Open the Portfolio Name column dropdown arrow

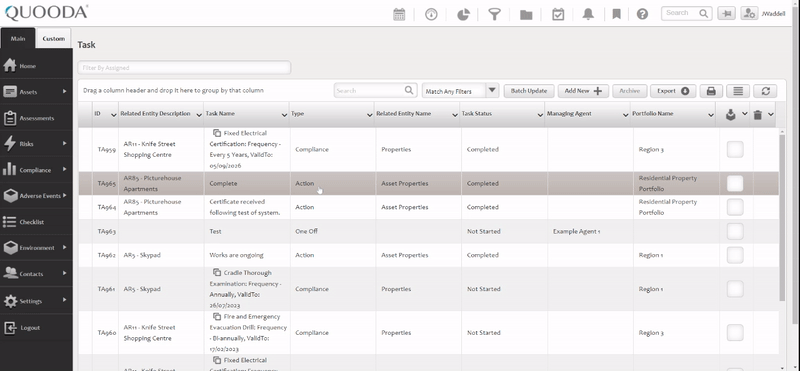click(x=711, y=115)
